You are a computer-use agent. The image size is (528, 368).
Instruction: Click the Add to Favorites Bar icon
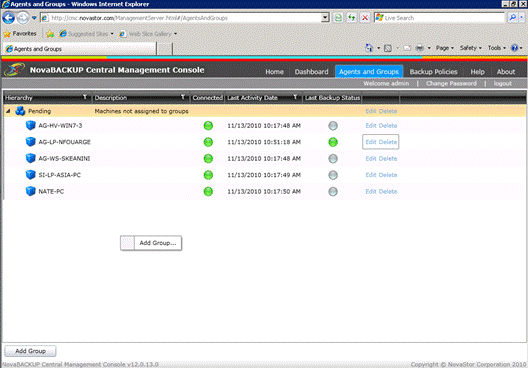(50, 34)
